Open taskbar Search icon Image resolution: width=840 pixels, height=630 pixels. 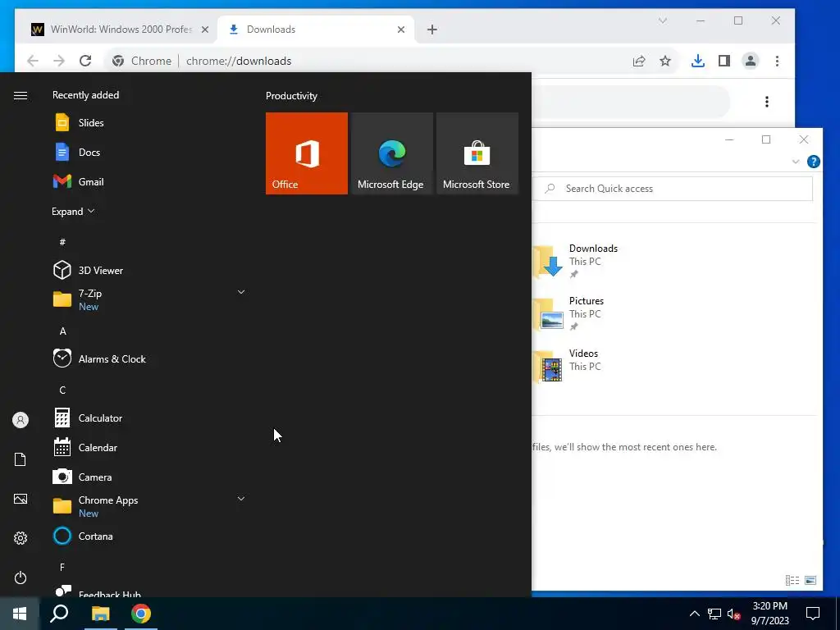tap(59, 614)
